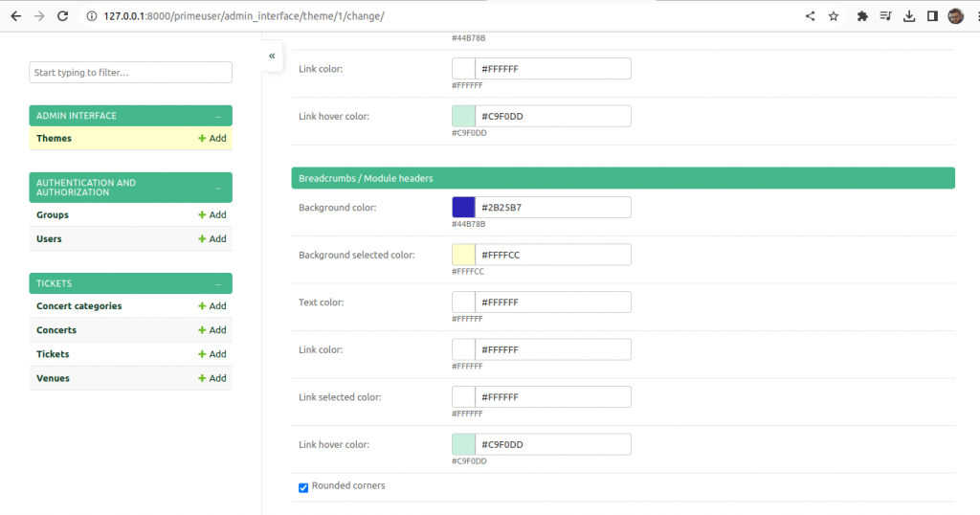
Task: Open the browser extensions puzzle icon
Action: [862, 16]
